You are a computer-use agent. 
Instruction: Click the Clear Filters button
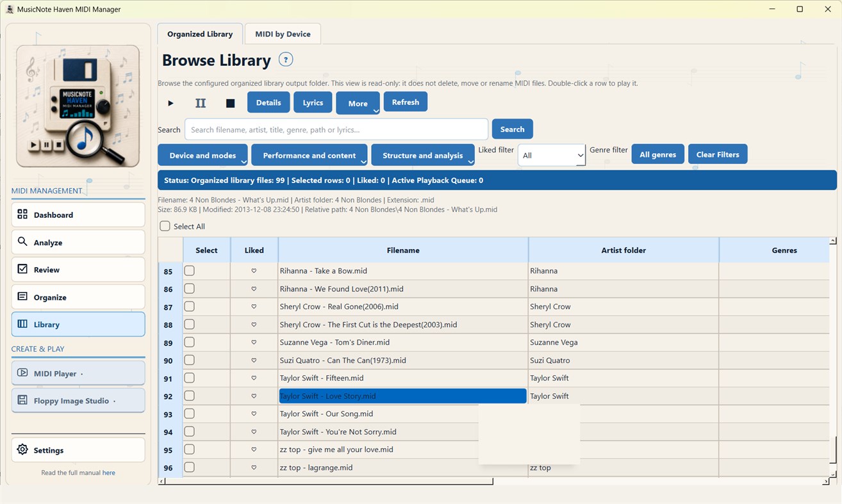coord(718,154)
